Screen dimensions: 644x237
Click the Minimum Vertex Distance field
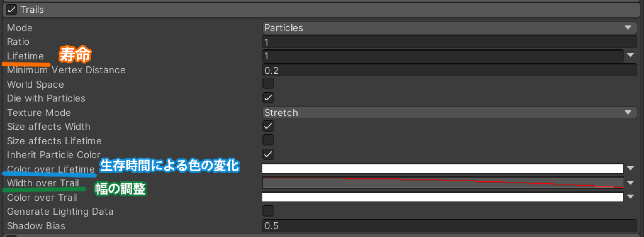tap(449, 70)
